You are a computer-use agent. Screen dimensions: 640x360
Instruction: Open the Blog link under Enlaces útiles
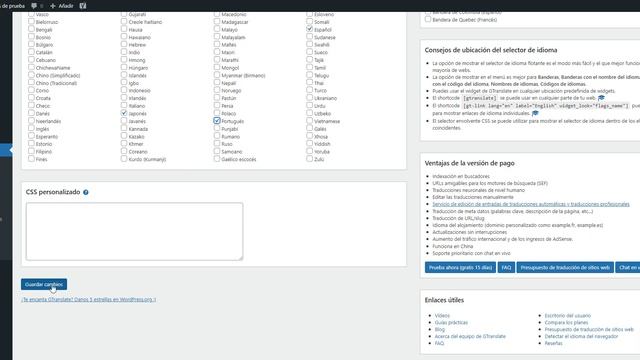pyautogui.click(x=440, y=329)
